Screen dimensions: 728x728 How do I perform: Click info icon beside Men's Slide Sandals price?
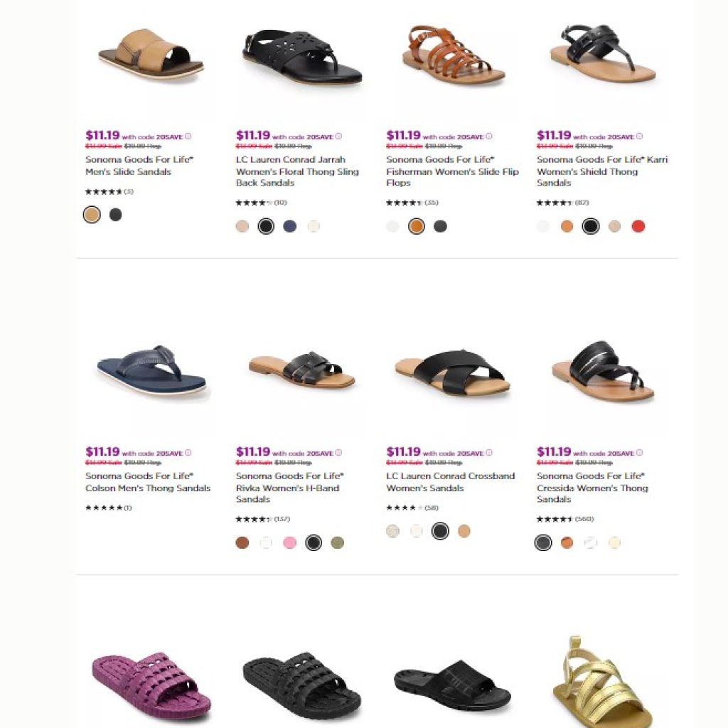(188, 136)
